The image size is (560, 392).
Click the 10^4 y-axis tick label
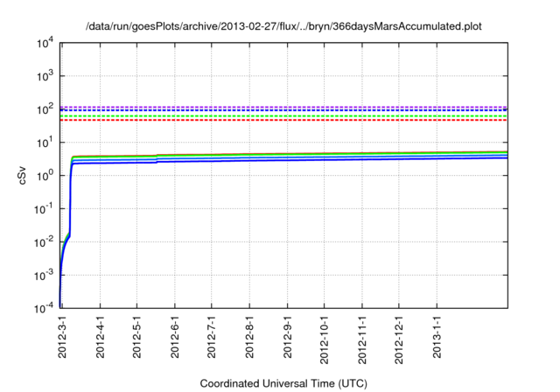45,44
